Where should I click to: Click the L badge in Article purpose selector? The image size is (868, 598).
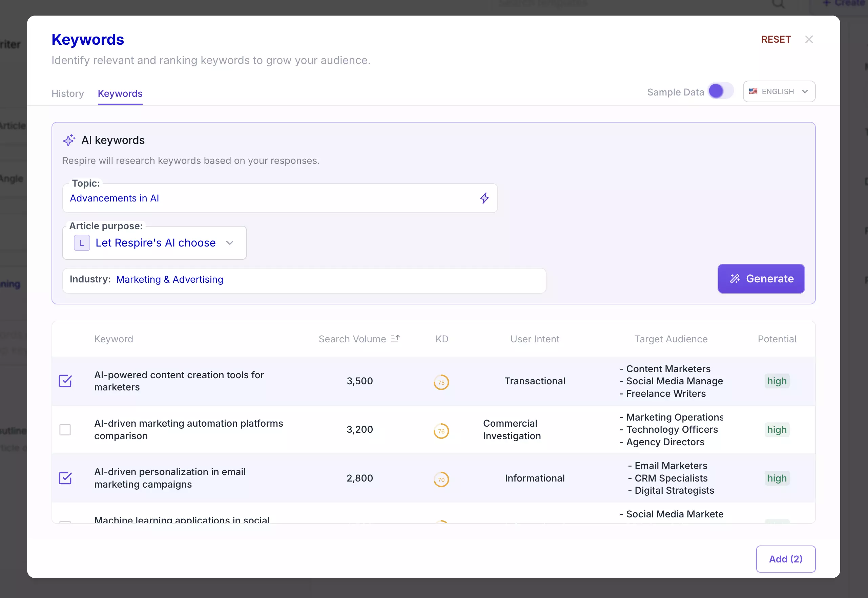point(82,243)
